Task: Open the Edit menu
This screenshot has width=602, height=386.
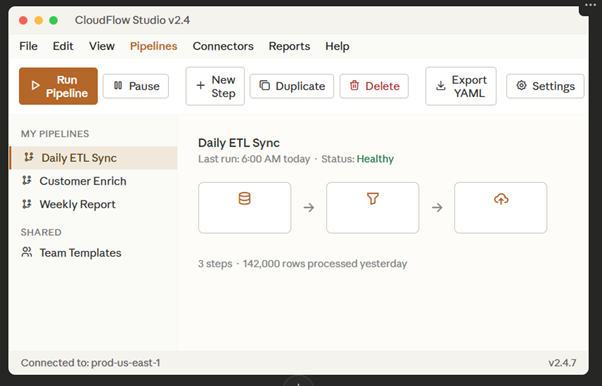Action: click(x=63, y=46)
